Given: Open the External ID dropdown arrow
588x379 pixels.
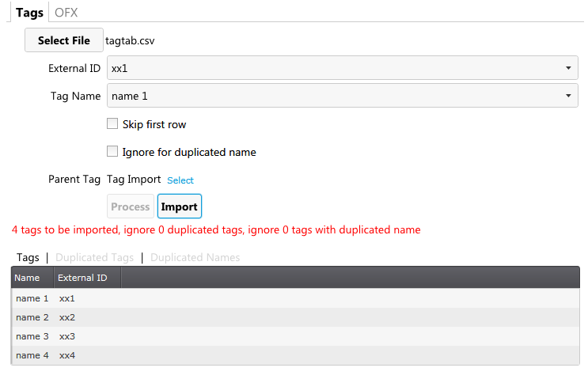Looking at the screenshot, I should pos(568,68).
